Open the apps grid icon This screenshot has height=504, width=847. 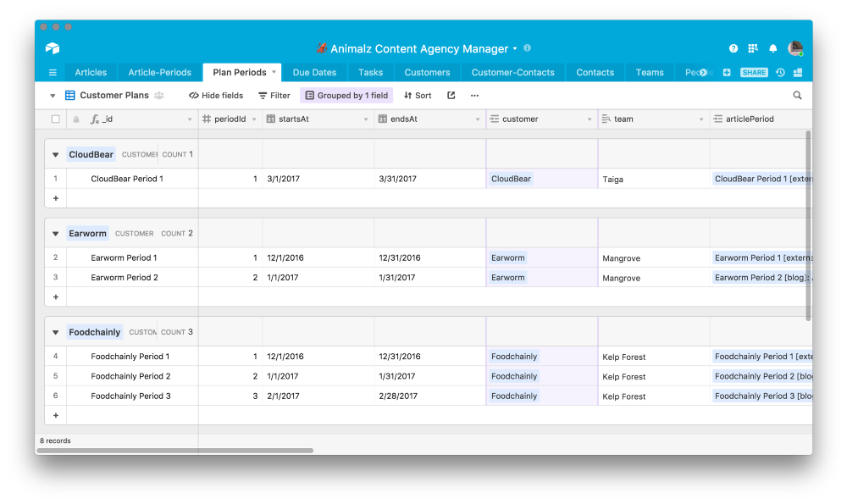[753, 48]
